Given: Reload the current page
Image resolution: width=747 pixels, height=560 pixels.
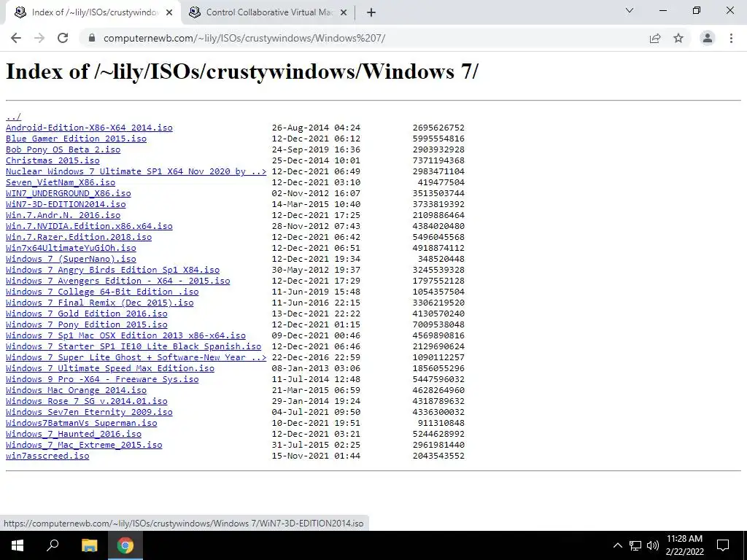Looking at the screenshot, I should tap(63, 38).
